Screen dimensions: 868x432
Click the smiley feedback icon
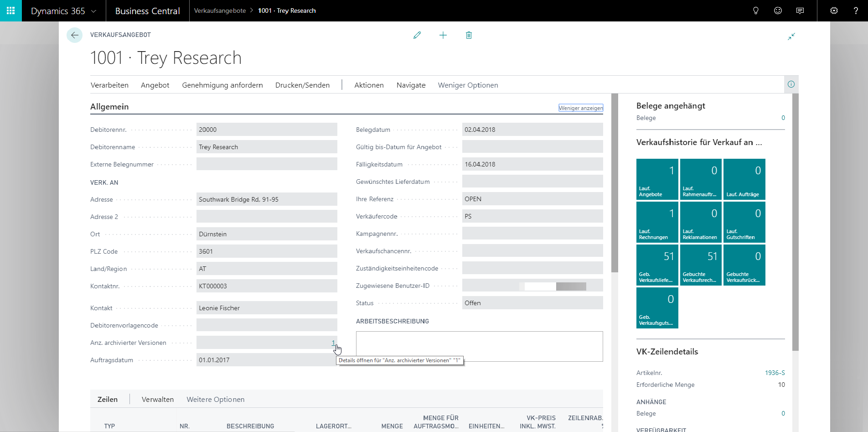tap(778, 10)
